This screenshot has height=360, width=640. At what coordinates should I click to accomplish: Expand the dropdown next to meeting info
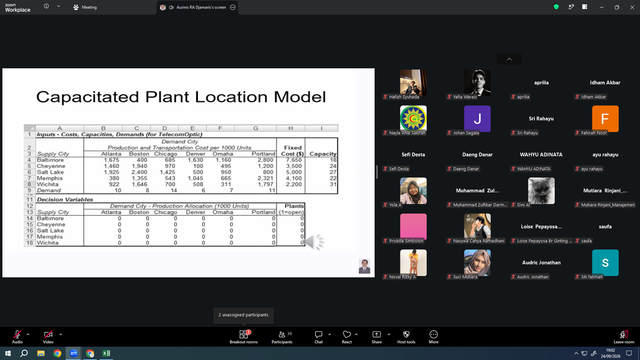pos(58,7)
